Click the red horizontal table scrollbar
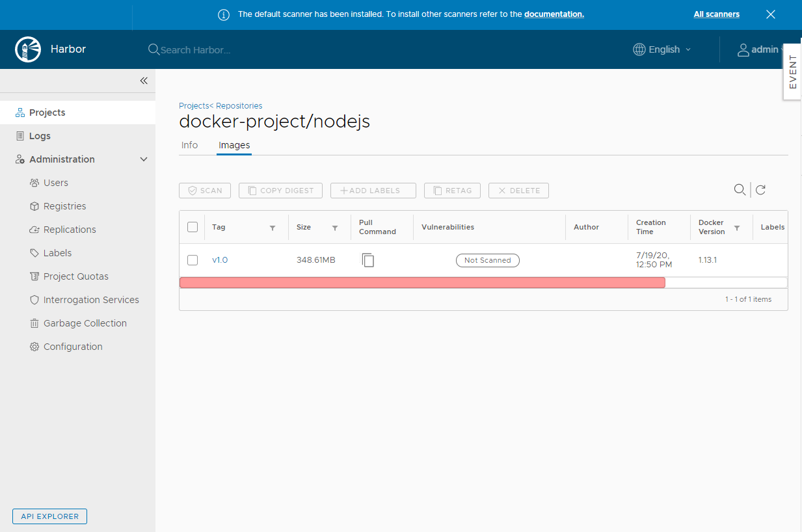The image size is (802, 532). click(x=422, y=282)
